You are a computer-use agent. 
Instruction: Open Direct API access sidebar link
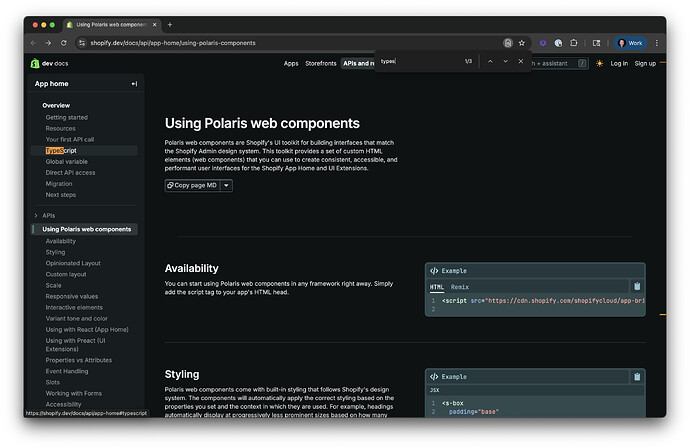(70, 173)
